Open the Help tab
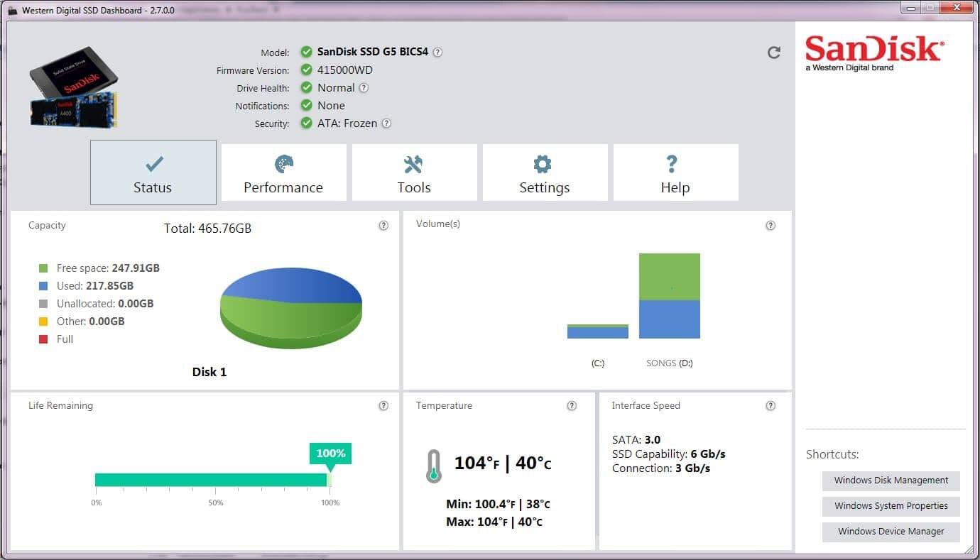980x560 pixels. pos(675,172)
